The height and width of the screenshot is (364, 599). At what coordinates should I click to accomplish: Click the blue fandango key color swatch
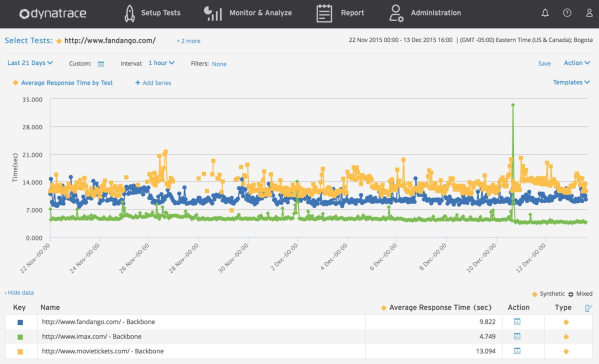tap(20, 322)
